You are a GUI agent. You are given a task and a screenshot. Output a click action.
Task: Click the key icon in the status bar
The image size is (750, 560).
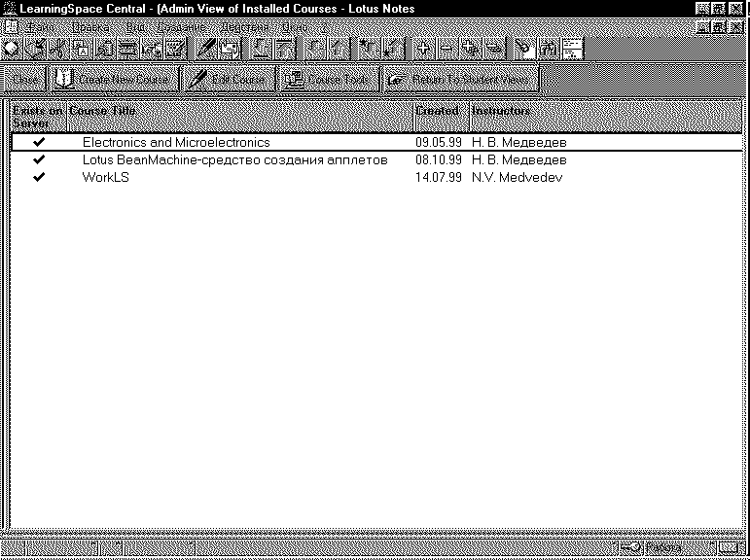pos(630,548)
